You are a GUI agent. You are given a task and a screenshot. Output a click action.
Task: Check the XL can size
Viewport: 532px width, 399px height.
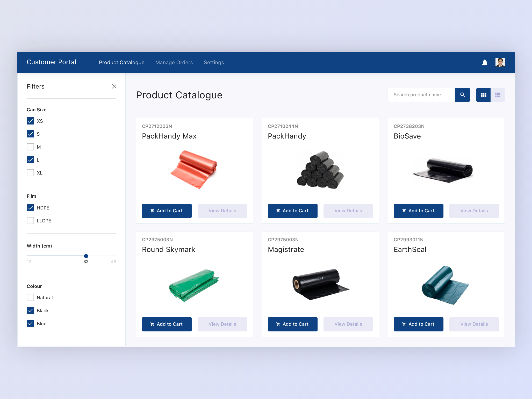[x=30, y=173]
